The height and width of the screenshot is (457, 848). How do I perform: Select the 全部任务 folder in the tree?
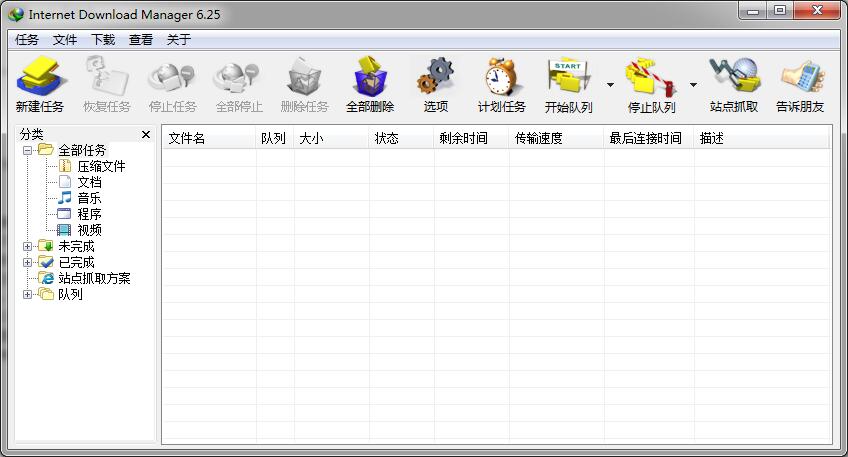click(x=82, y=150)
